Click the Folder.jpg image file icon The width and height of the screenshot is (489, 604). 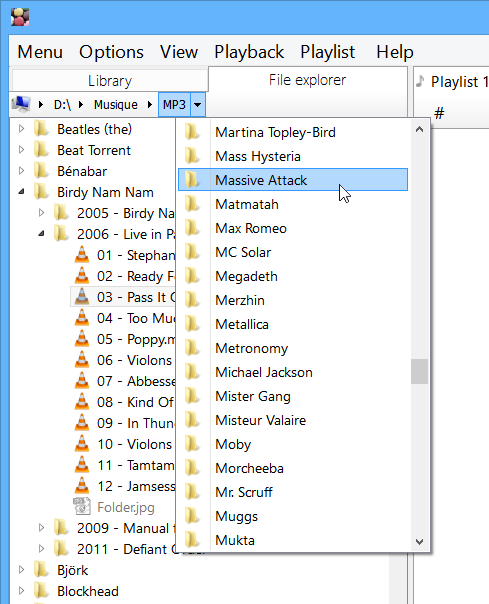(x=82, y=507)
